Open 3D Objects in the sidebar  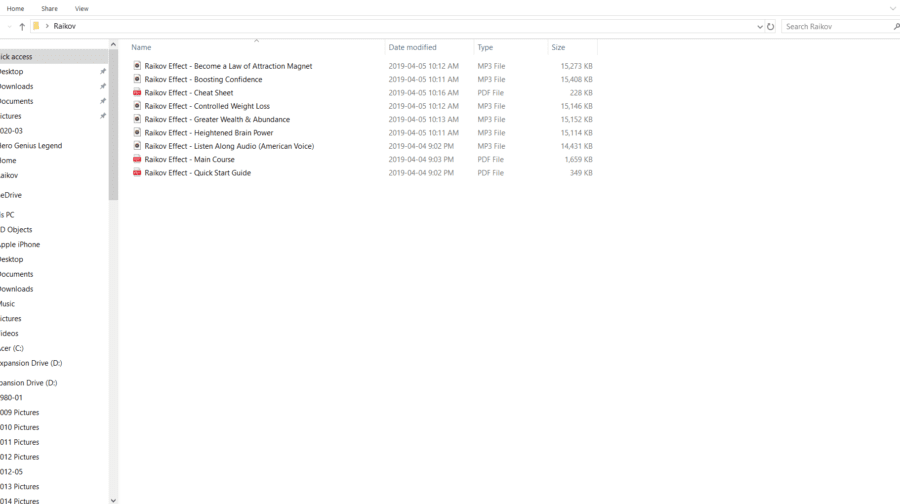pyautogui.click(x=16, y=230)
